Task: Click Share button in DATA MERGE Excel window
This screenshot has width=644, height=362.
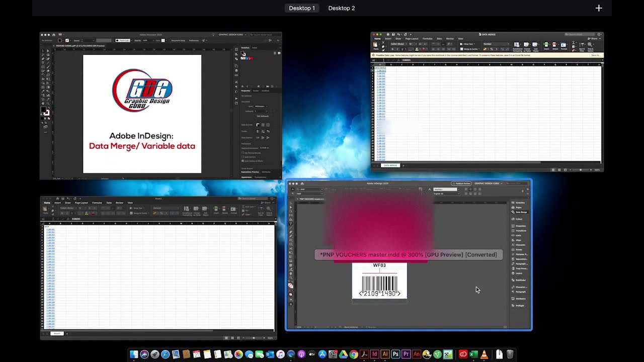Action: [593, 38]
